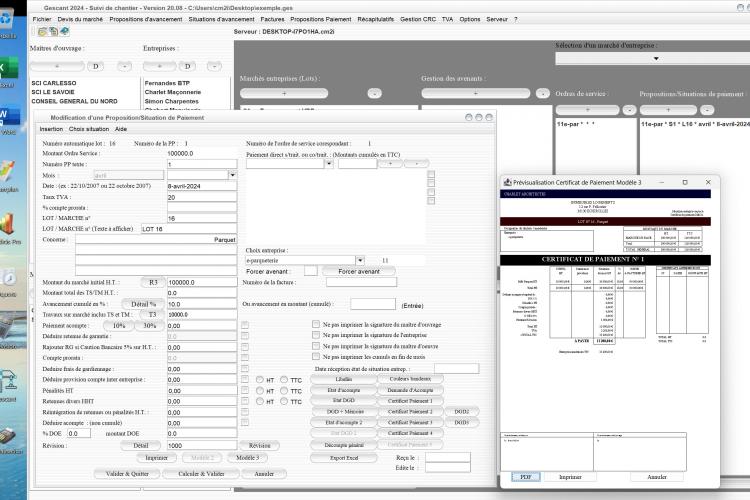Add a new entreprise with plus button
Viewport: 750px width, 500px height.
[x=159, y=66]
